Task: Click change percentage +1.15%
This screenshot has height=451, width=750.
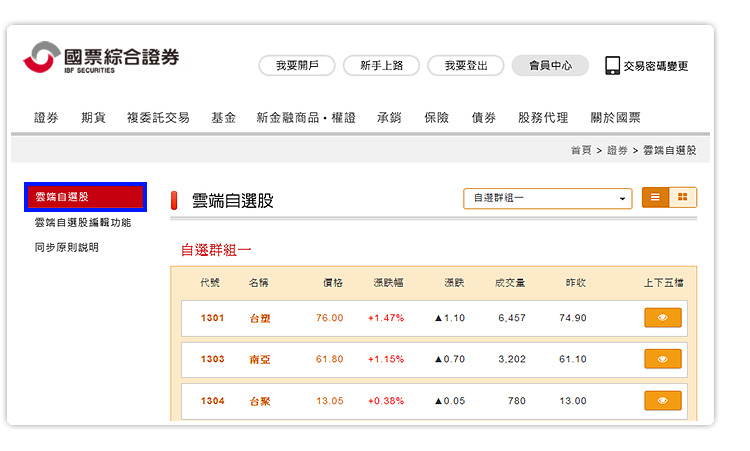Action: 386,359
